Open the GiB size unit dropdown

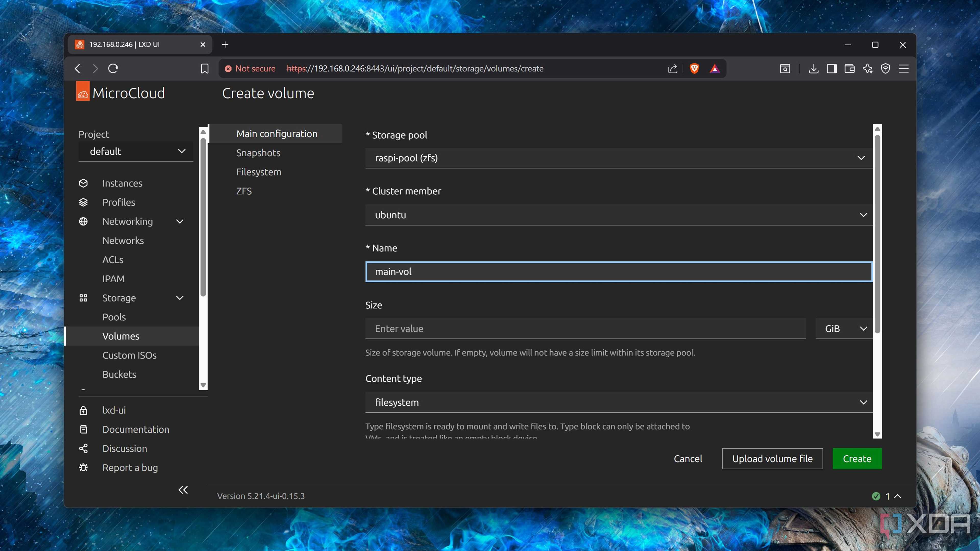point(844,329)
